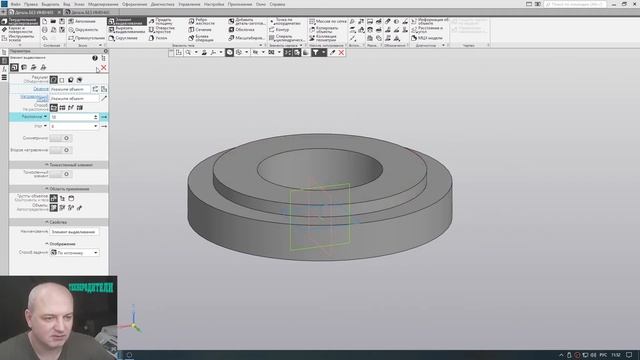Open Object information tool
Viewport: 640px width, 360px height.
click(x=430, y=21)
